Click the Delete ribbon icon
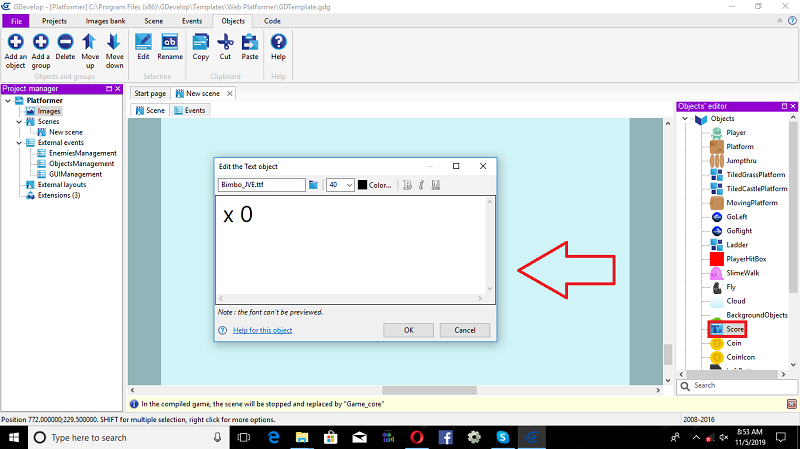The width and height of the screenshot is (800, 449). [x=65, y=42]
